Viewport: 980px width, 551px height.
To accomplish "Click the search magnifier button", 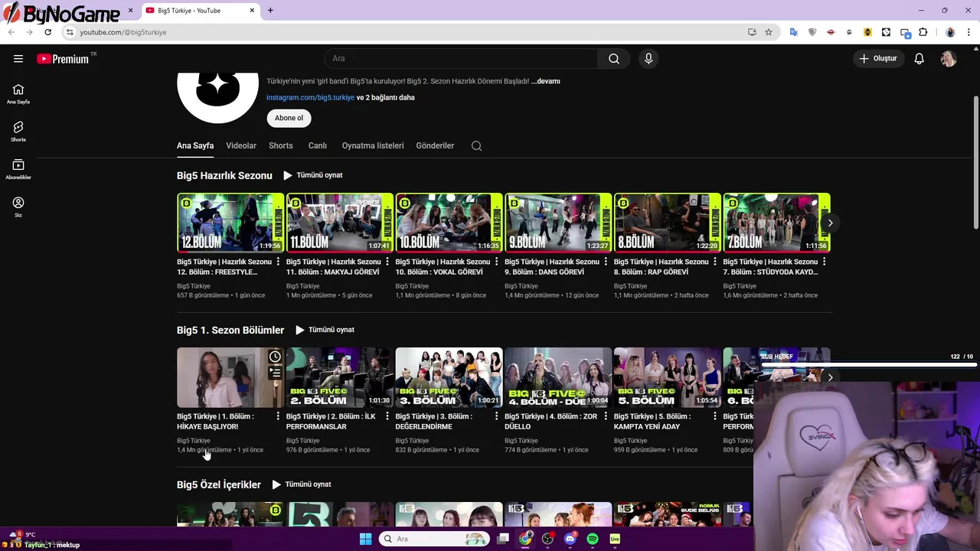I will [614, 59].
